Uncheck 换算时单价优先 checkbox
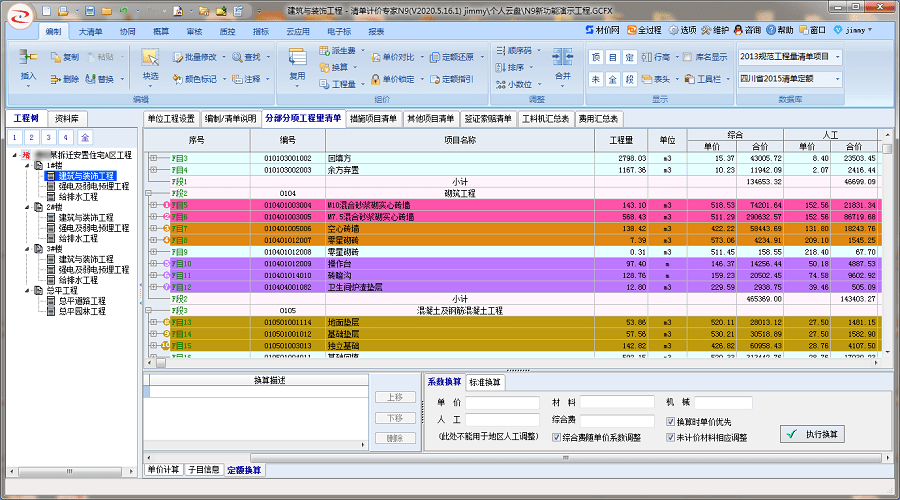This screenshot has width=900, height=500. click(x=671, y=422)
